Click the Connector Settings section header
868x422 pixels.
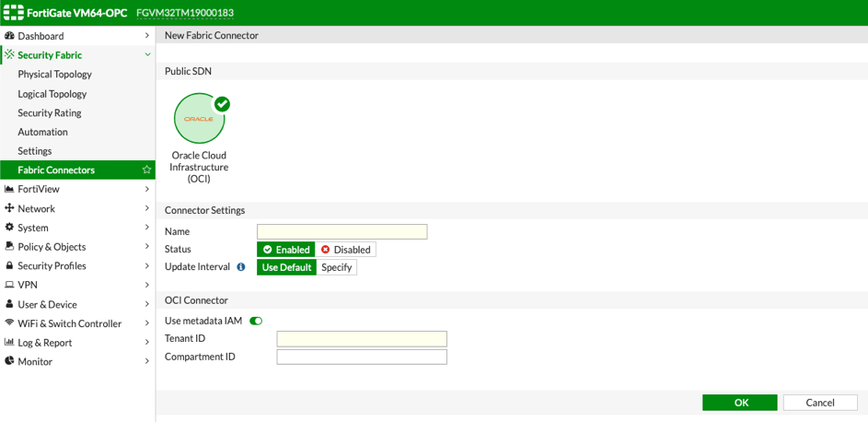(x=205, y=210)
